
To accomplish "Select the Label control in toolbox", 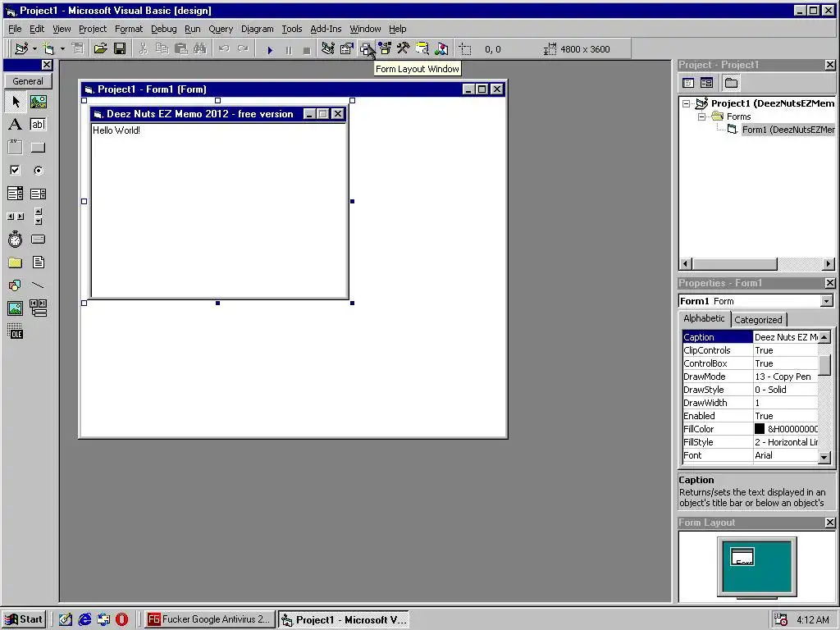I will 15,125.
